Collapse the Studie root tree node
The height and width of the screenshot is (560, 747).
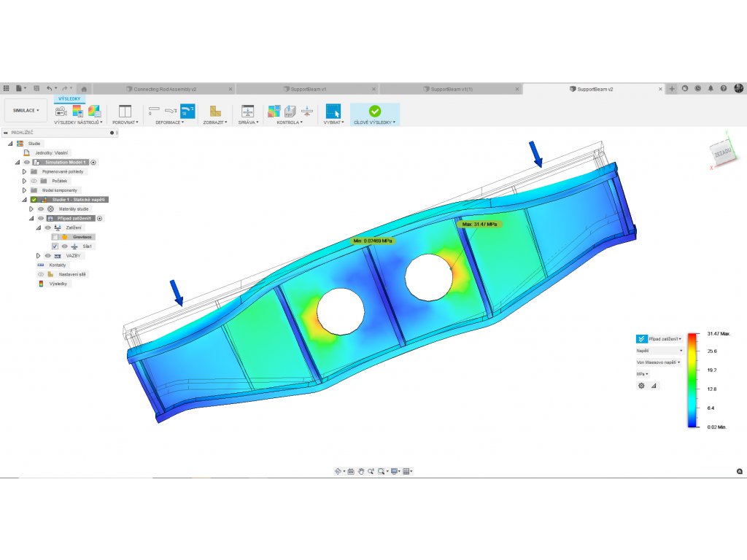click(x=10, y=144)
